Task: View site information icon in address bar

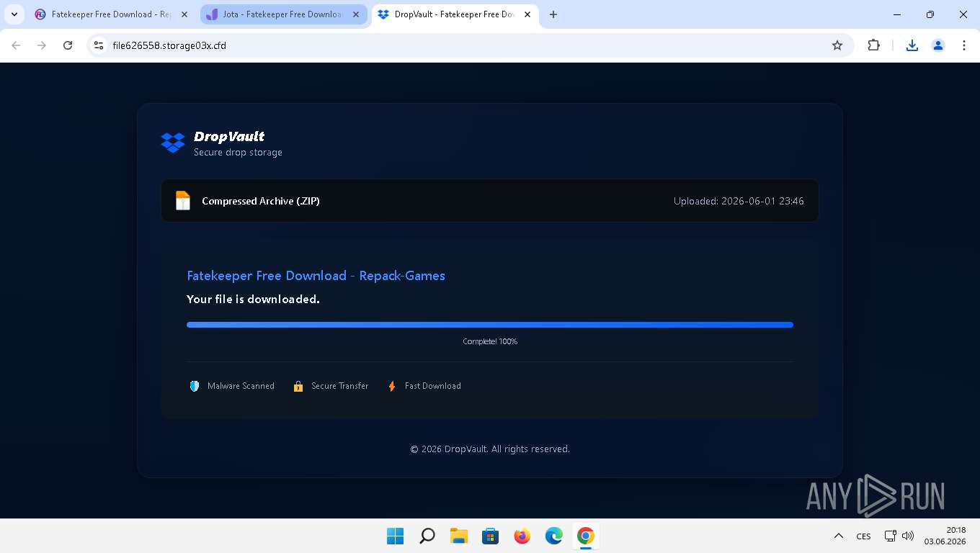Action: tap(99, 45)
